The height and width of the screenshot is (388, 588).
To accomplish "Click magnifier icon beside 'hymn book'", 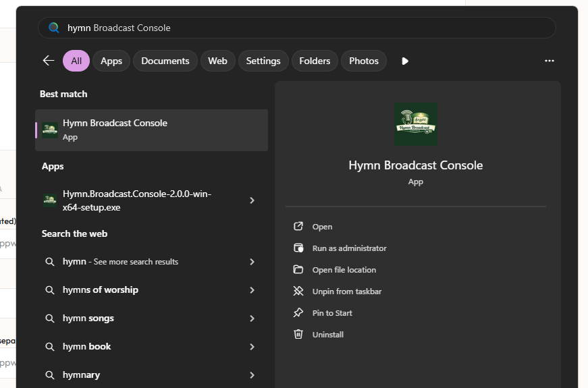I will click(x=49, y=347).
